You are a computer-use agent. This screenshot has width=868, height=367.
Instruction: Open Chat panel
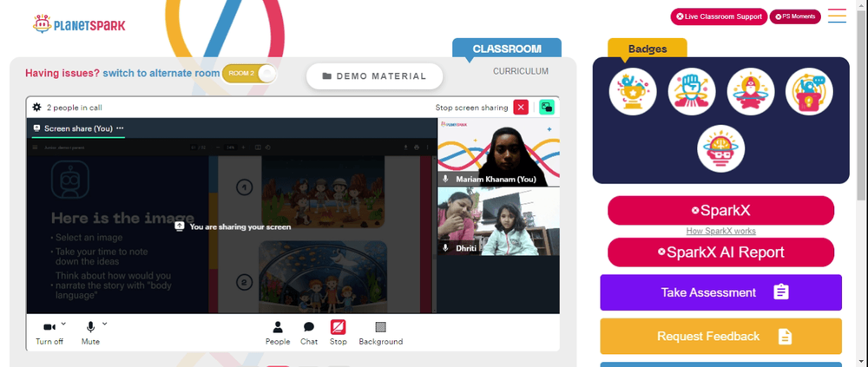pyautogui.click(x=309, y=333)
